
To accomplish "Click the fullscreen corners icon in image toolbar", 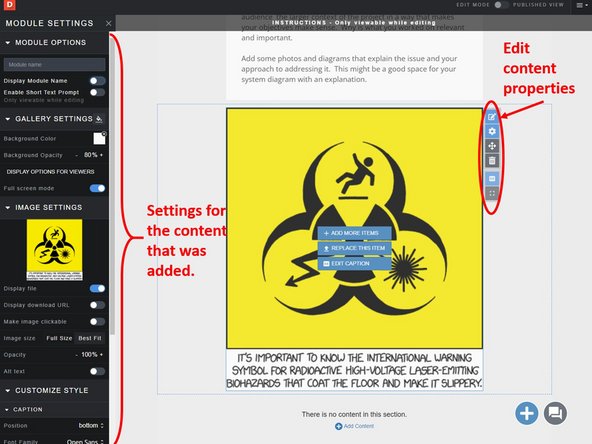I will click(x=492, y=193).
